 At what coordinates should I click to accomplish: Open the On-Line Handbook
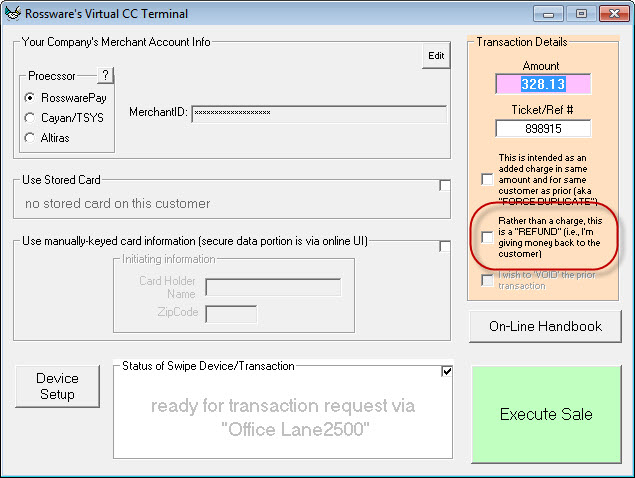[x=545, y=326]
